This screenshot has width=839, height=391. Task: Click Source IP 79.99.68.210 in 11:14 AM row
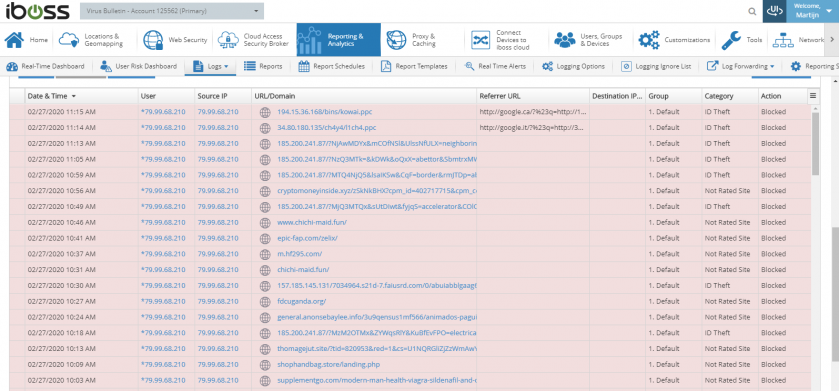pos(218,128)
